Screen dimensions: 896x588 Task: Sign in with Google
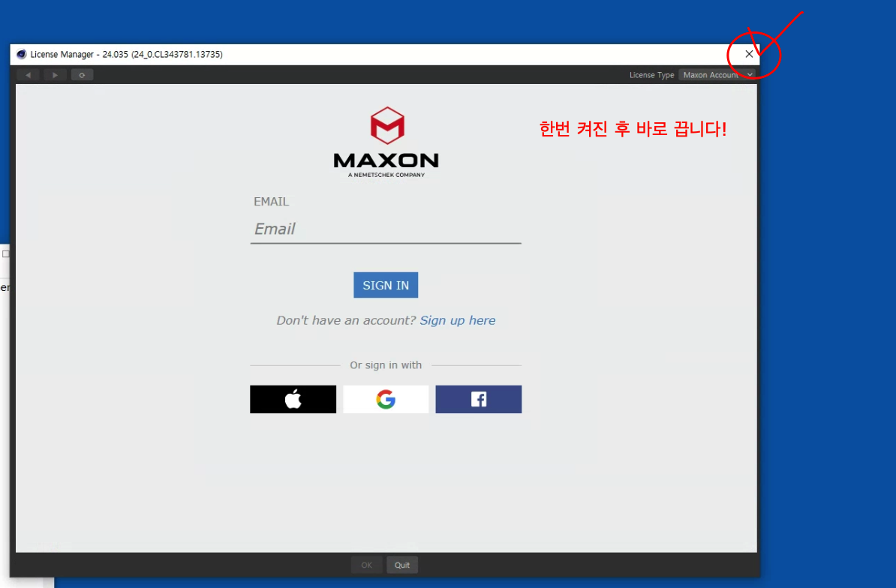pyautogui.click(x=386, y=399)
